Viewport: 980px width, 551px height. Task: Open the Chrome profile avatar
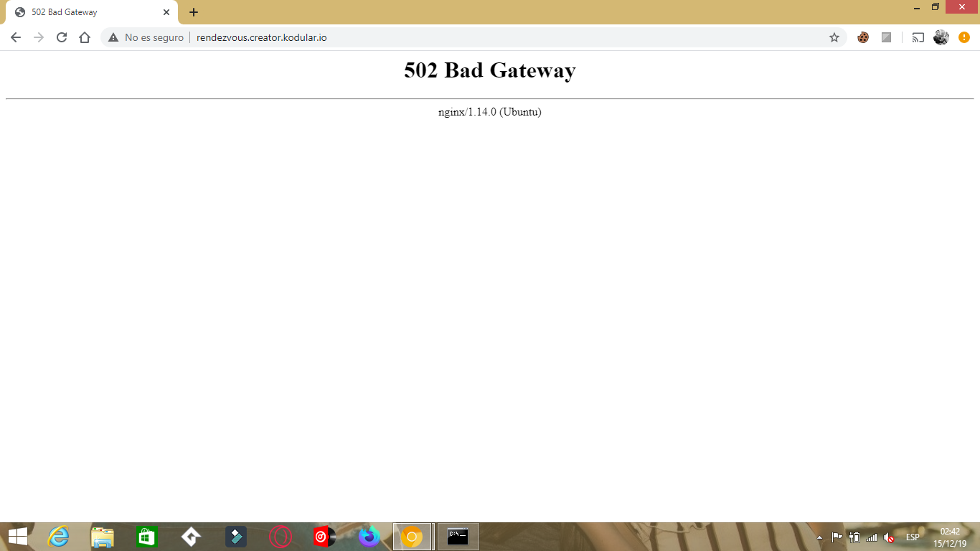[x=941, y=37]
